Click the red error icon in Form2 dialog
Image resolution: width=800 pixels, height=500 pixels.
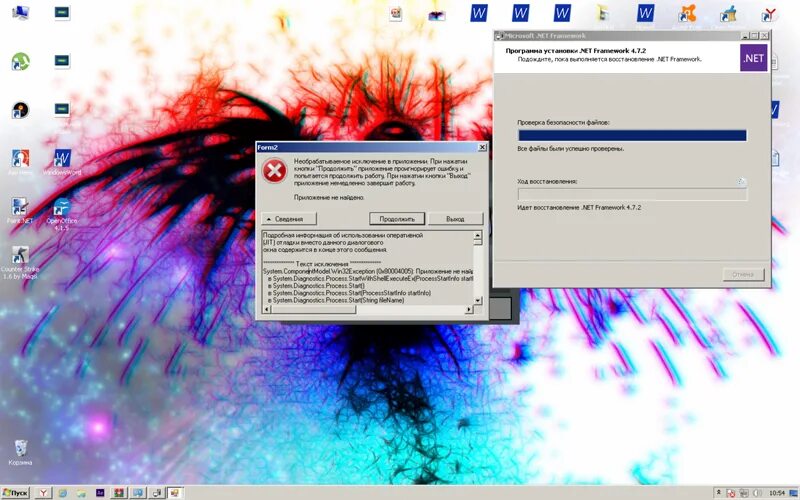274,171
